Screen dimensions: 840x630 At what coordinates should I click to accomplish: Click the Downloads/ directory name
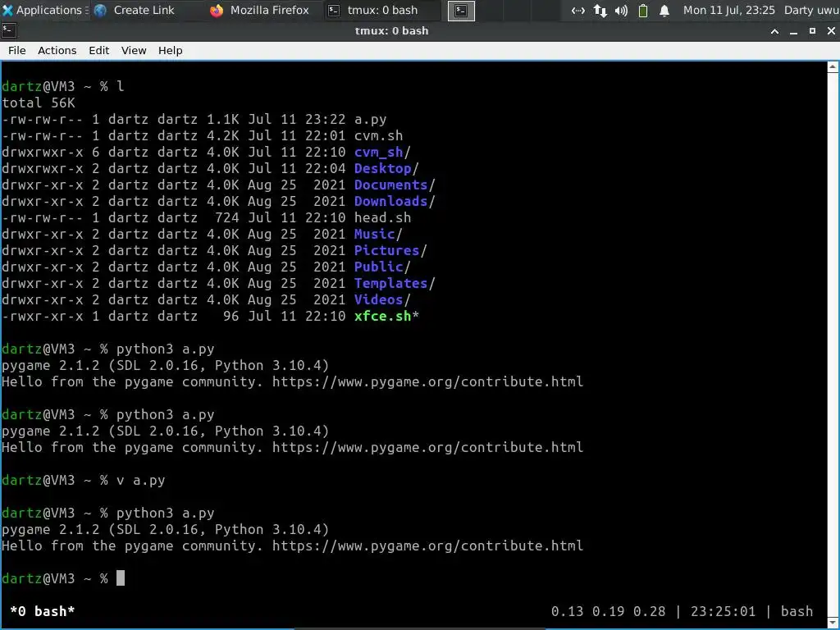(x=395, y=202)
